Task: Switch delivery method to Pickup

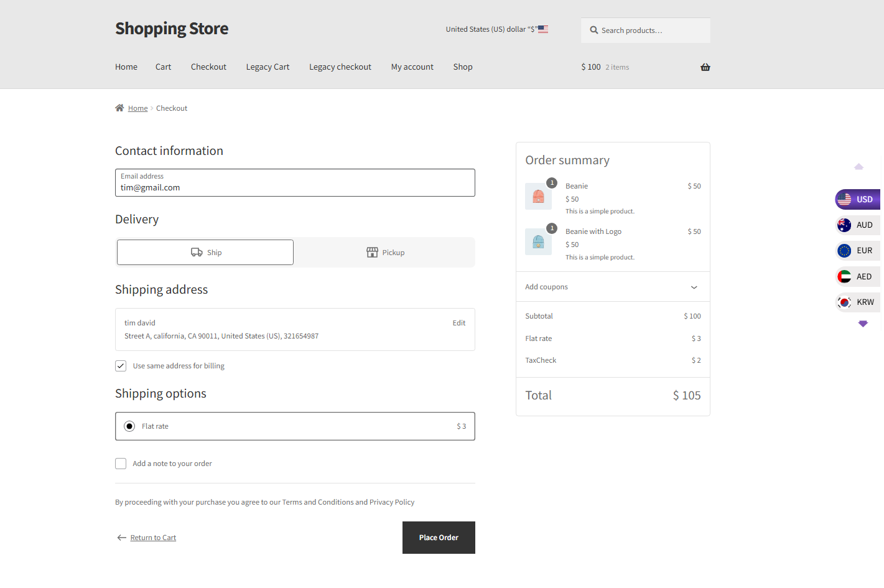Action: [x=385, y=253]
